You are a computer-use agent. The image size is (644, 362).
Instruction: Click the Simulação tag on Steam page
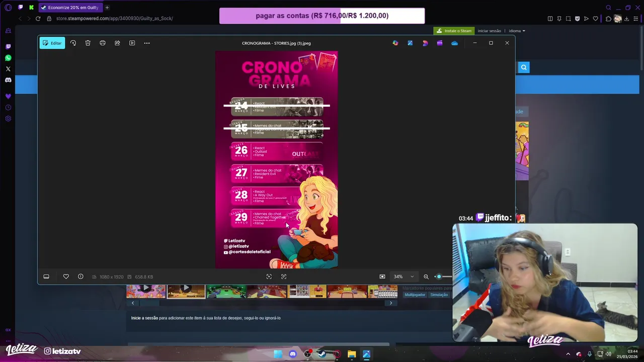click(439, 295)
